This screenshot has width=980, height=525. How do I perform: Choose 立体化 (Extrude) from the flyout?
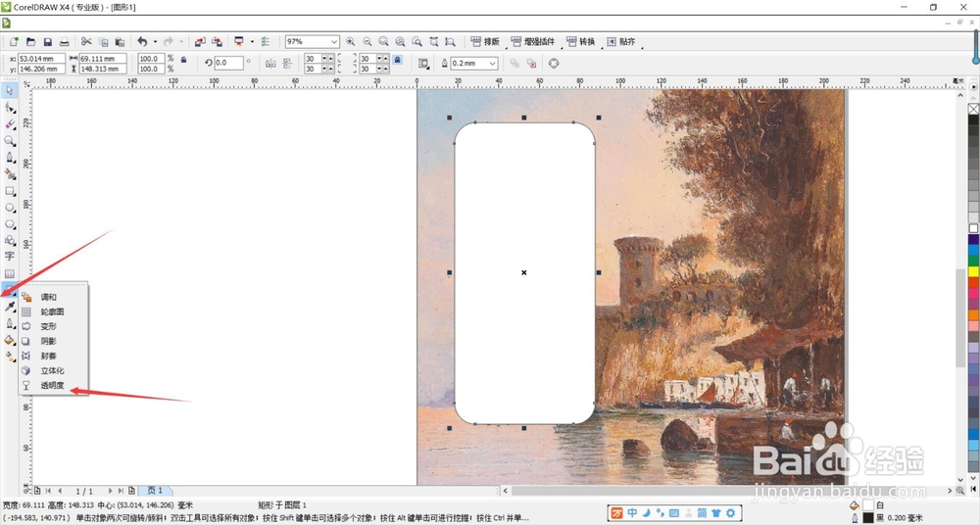(52, 370)
